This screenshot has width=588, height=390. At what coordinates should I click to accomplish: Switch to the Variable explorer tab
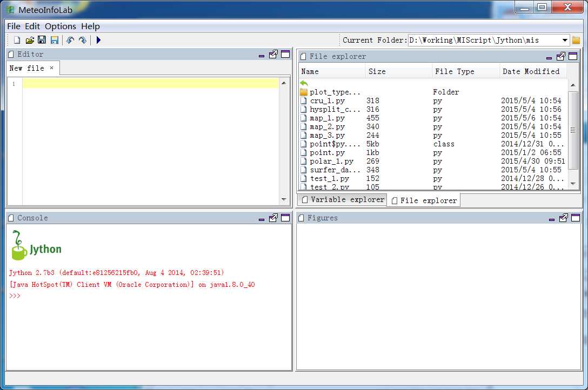coord(343,200)
